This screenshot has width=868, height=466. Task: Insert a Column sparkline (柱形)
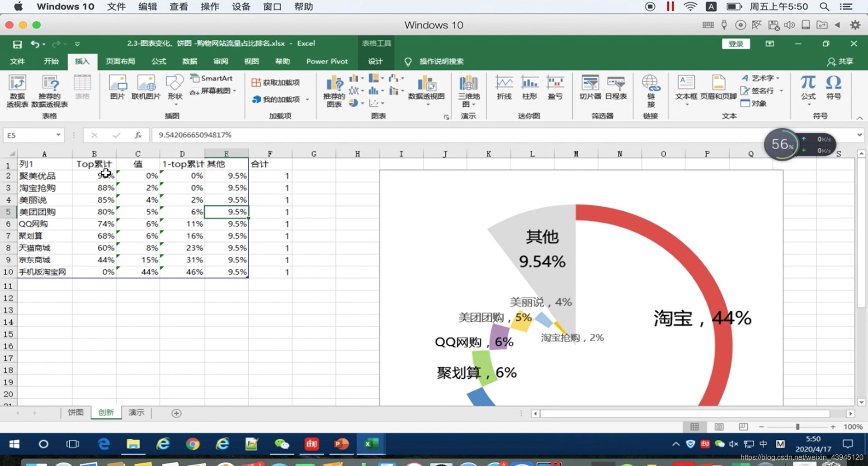pyautogui.click(x=529, y=87)
